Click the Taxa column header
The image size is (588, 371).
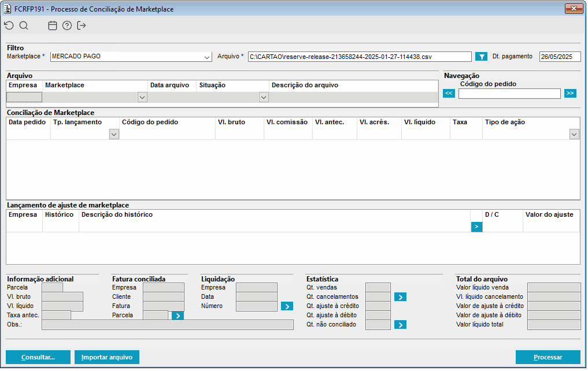[x=460, y=122]
